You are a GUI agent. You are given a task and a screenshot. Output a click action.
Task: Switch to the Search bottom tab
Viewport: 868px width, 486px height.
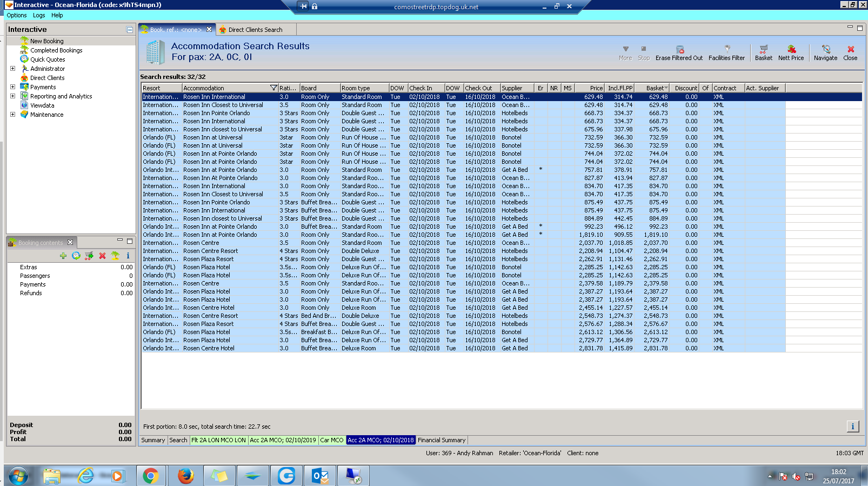point(178,440)
